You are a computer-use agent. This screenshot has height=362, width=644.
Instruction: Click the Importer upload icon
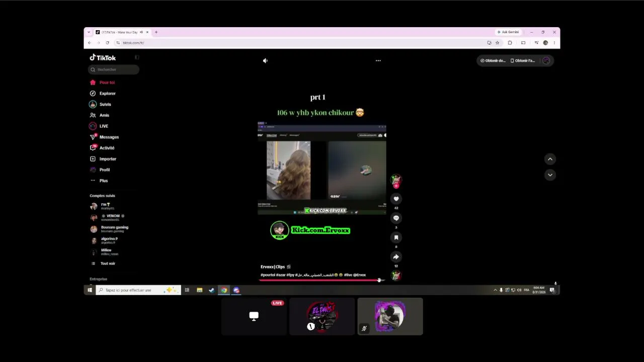[x=93, y=159]
